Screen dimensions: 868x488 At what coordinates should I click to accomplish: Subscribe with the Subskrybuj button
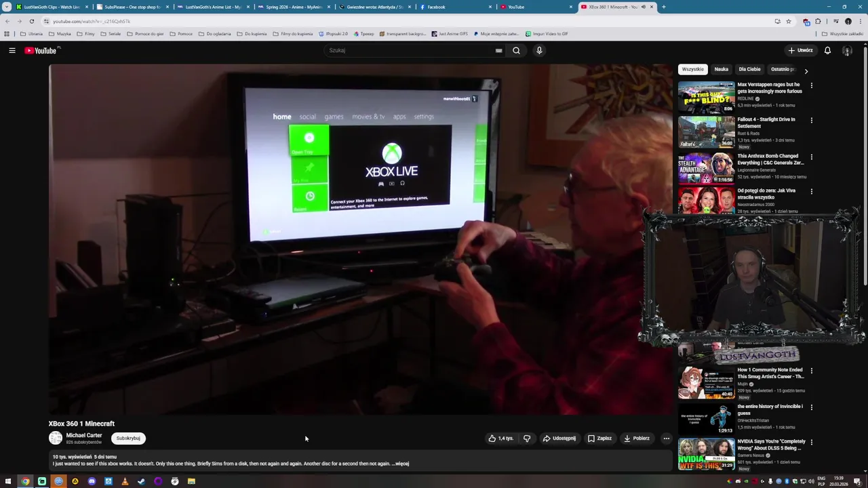tap(127, 439)
